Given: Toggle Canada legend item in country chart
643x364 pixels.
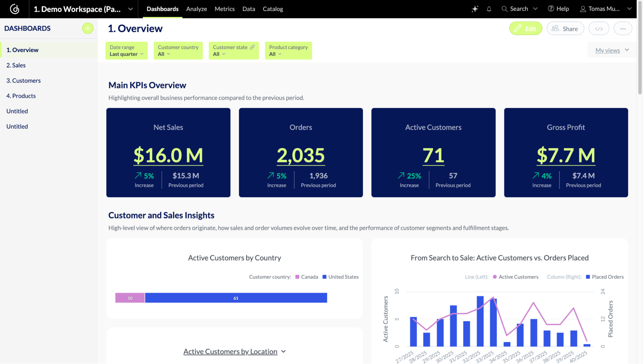Looking at the screenshot, I should pyautogui.click(x=307, y=277).
